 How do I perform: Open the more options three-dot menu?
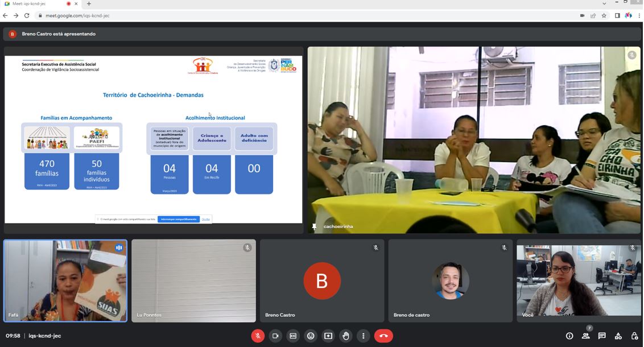click(x=364, y=336)
